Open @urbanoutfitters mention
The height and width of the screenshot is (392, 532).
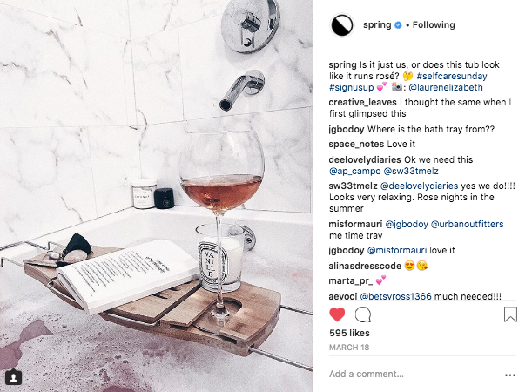(467, 225)
